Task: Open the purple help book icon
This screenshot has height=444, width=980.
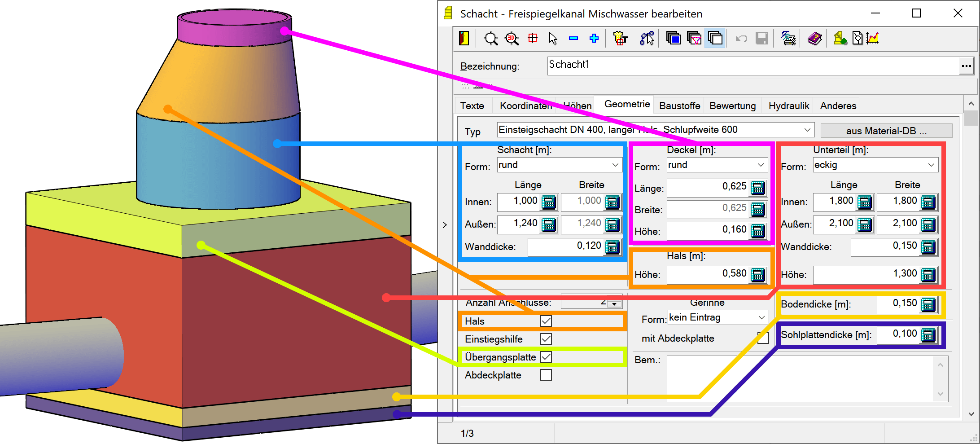Action: (x=814, y=39)
